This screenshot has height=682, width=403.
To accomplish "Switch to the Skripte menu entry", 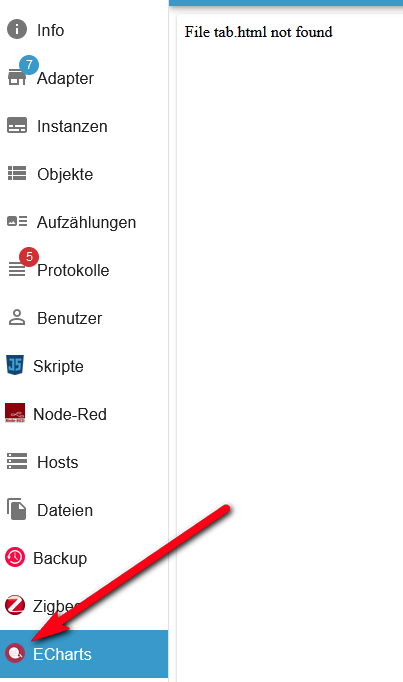I will (84, 366).
